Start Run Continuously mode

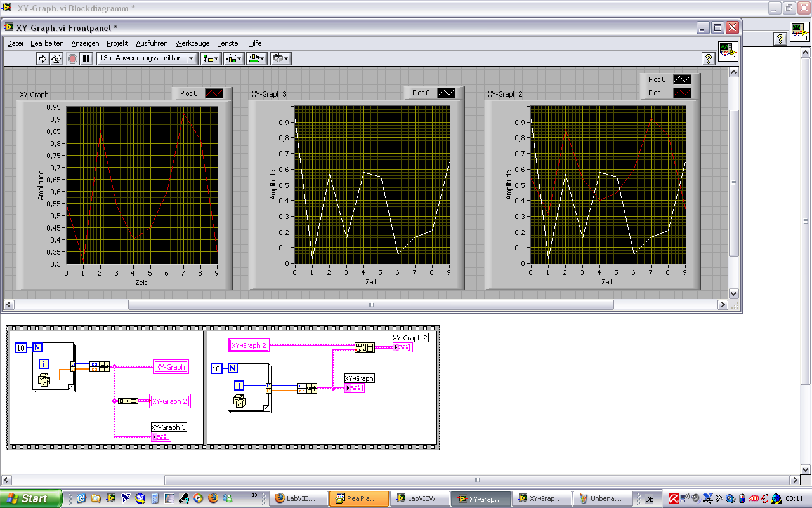[56, 58]
